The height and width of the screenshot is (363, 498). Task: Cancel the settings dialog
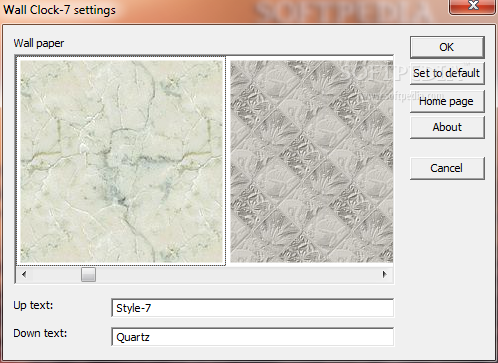(447, 168)
